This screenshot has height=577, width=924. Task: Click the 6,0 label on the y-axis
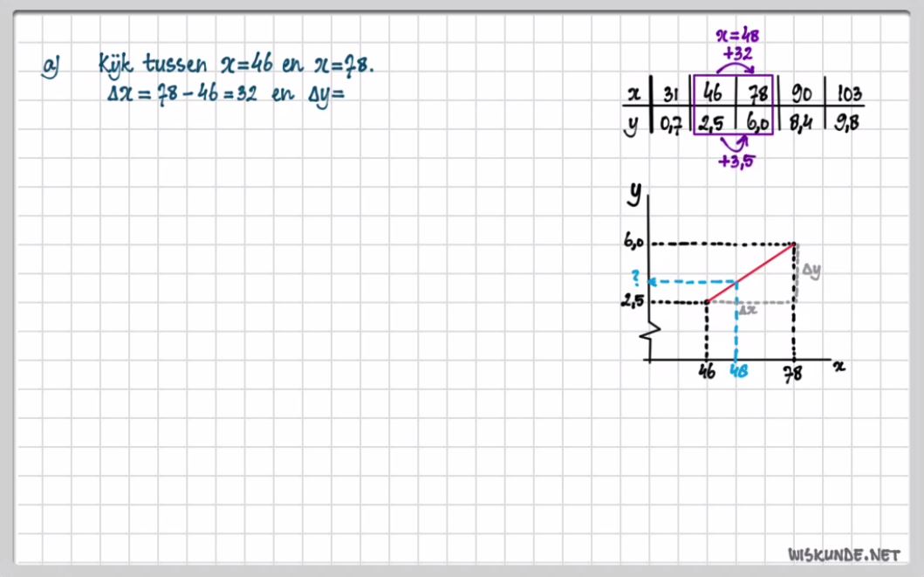point(634,243)
